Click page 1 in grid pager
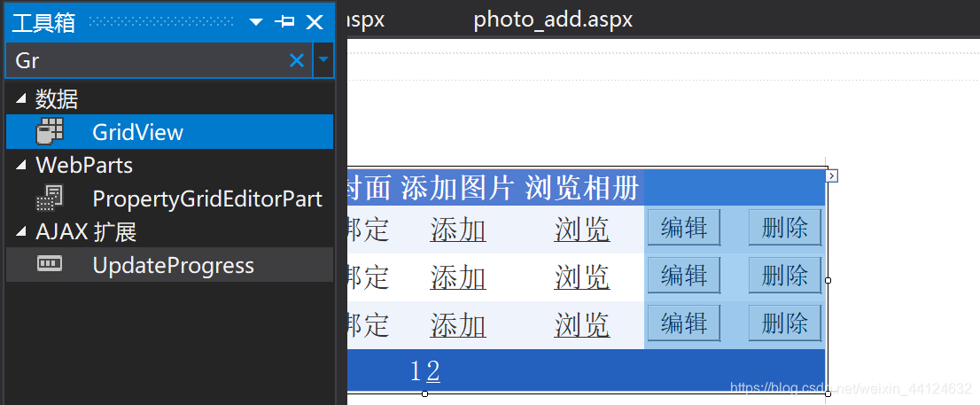Image resolution: width=980 pixels, height=405 pixels. pyautogui.click(x=416, y=372)
